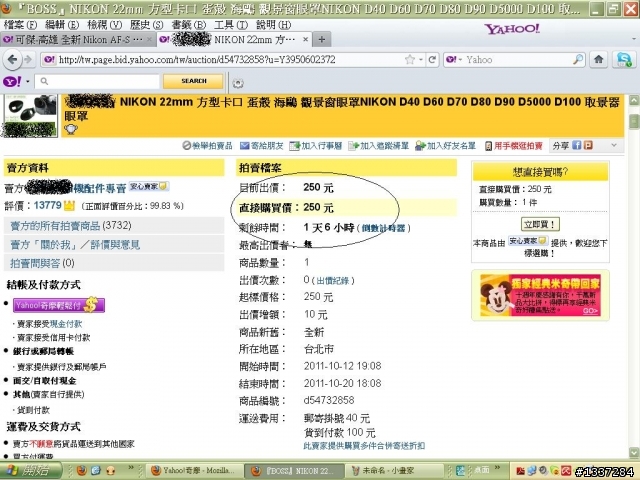The height and width of the screenshot is (480, 640).
Task: Open the 說明 (H) menu
Action: point(273,25)
